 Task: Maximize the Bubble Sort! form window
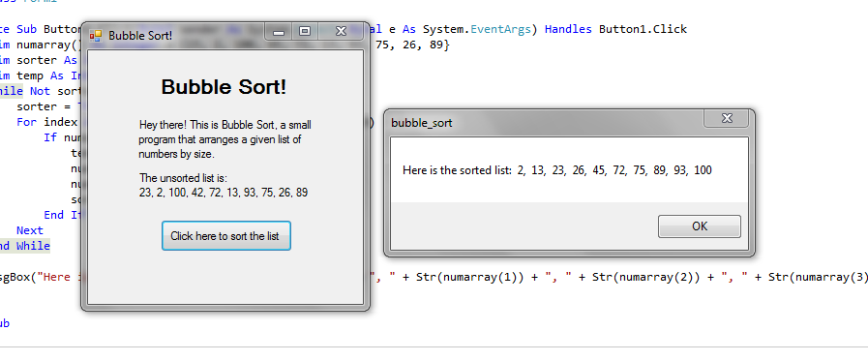pos(305,32)
